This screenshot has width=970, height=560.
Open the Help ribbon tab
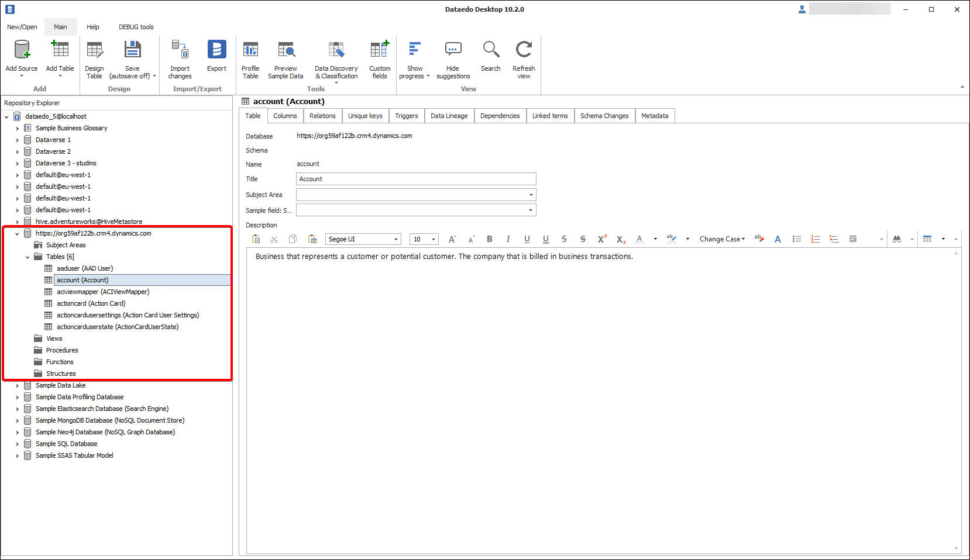coord(92,27)
